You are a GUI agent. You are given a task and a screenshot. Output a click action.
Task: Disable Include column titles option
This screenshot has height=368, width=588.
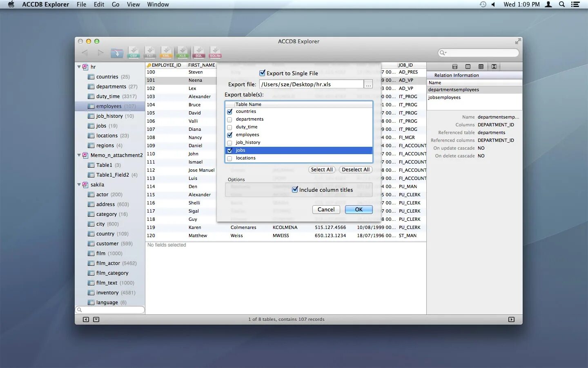click(x=295, y=189)
